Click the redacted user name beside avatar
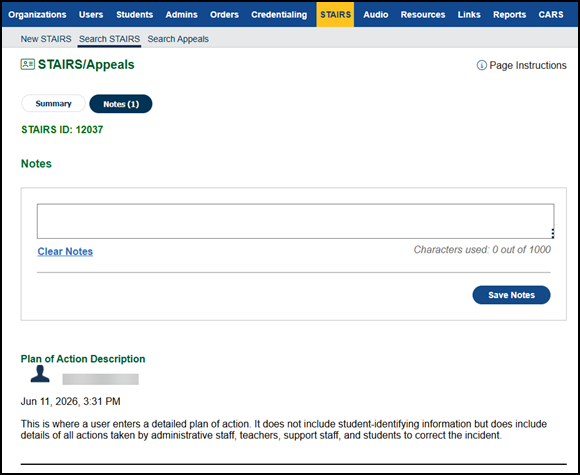The width and height of the screenshot is (580, 475). [101, 379]
